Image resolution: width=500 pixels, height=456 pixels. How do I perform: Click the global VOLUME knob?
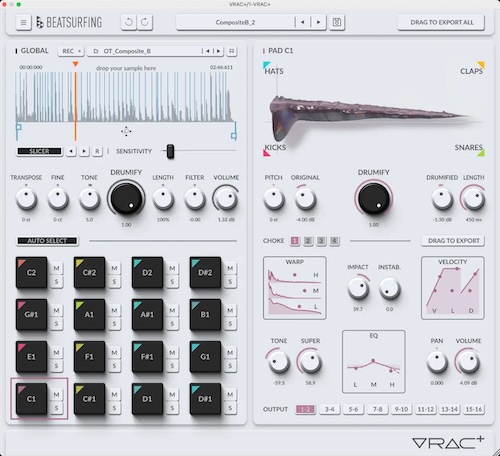coord(226,199)
